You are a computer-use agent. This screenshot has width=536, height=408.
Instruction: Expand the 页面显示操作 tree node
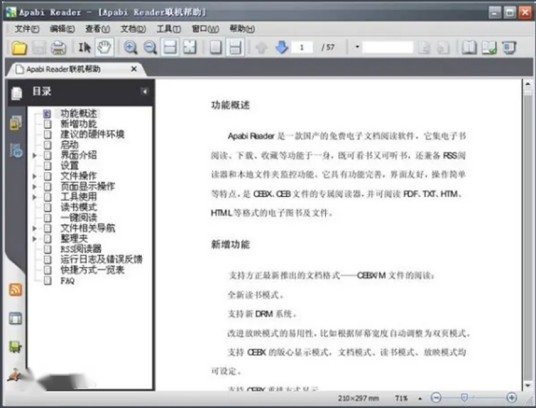(34, 187)
